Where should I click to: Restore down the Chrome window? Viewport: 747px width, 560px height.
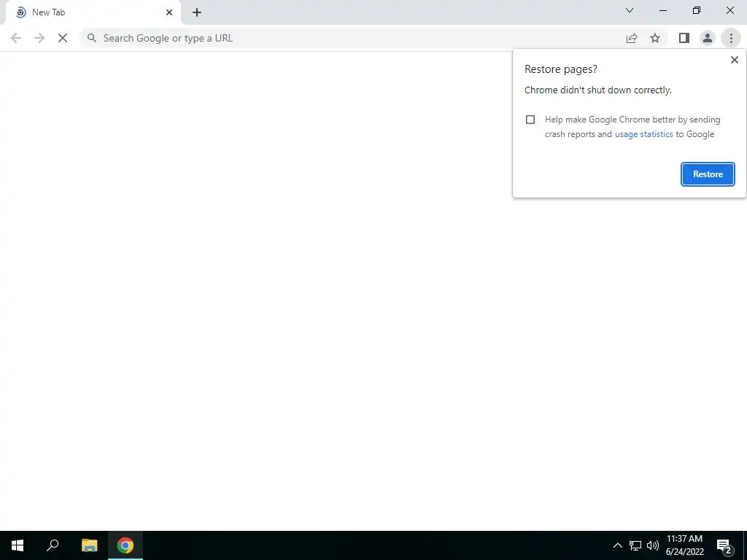coord(697,10)
